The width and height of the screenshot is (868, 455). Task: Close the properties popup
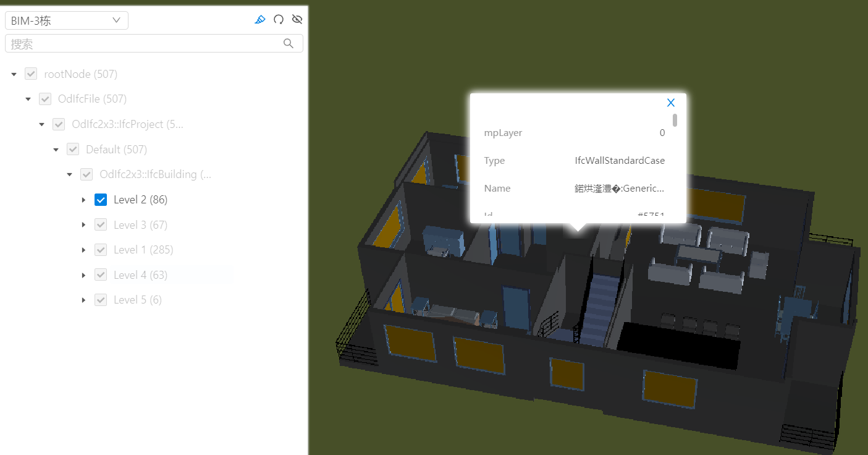pos(671,103)
